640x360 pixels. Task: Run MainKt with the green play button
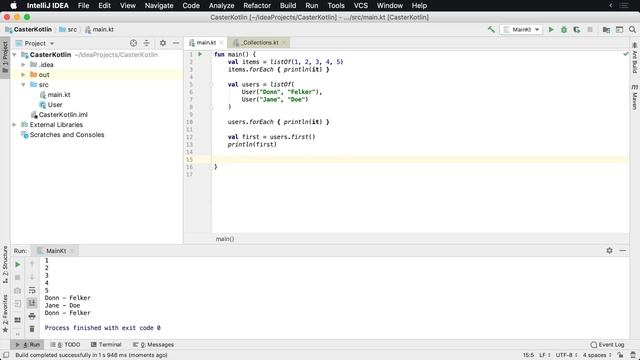tap(551, 29)
